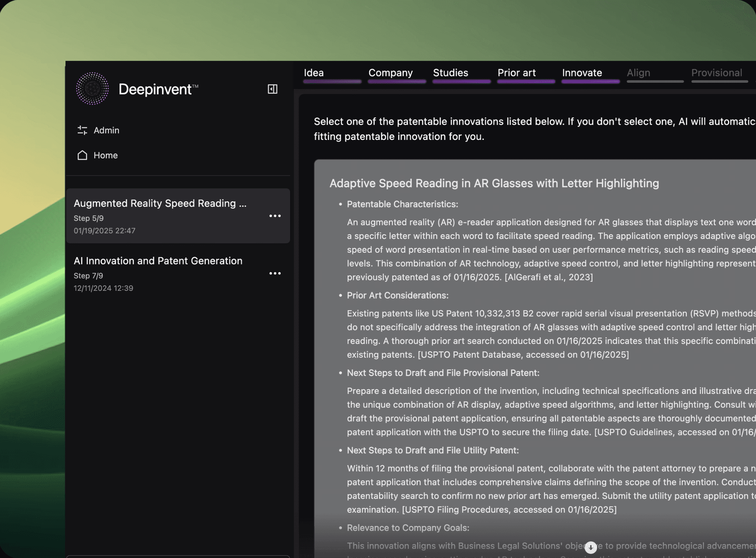Image resolution: width=756 pixels, height=558 pixels.
Task: Collapse the sidebar with the panel icon
Action: coord(272,89)
